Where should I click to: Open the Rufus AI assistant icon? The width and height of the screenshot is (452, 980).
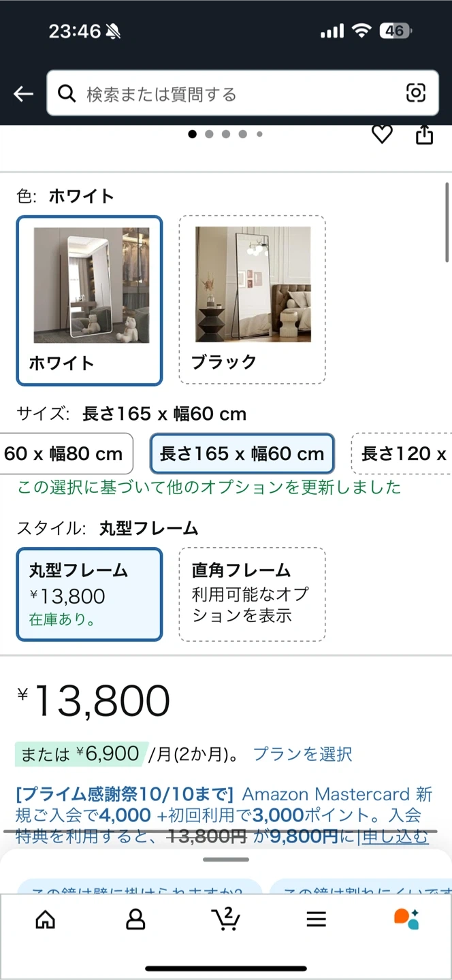click(x=406, y=919)
